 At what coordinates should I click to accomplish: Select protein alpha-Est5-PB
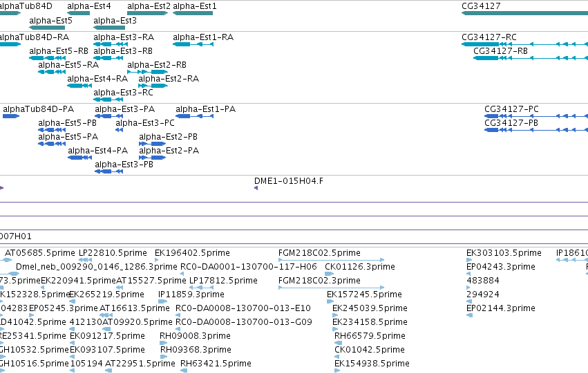pyautogui.click(x=52, y=130)
